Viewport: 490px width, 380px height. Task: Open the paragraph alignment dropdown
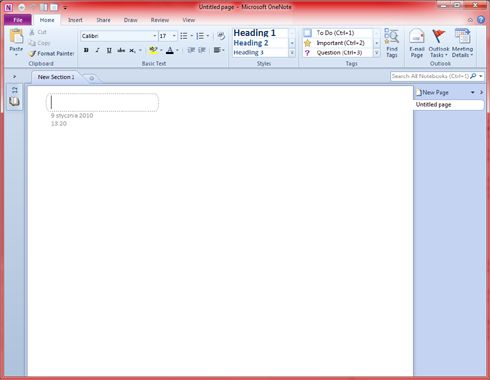point(219,50)
